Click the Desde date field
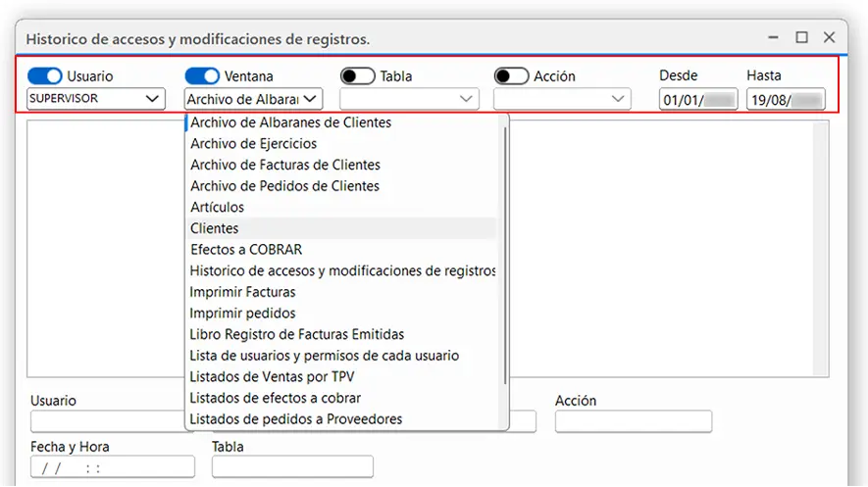The image size is (868, 487). pos(698,100)
